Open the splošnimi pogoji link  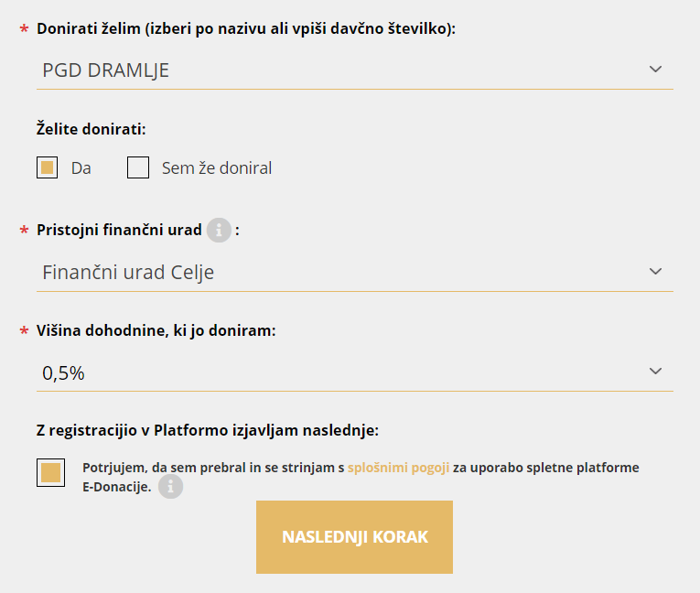point(398,468)
